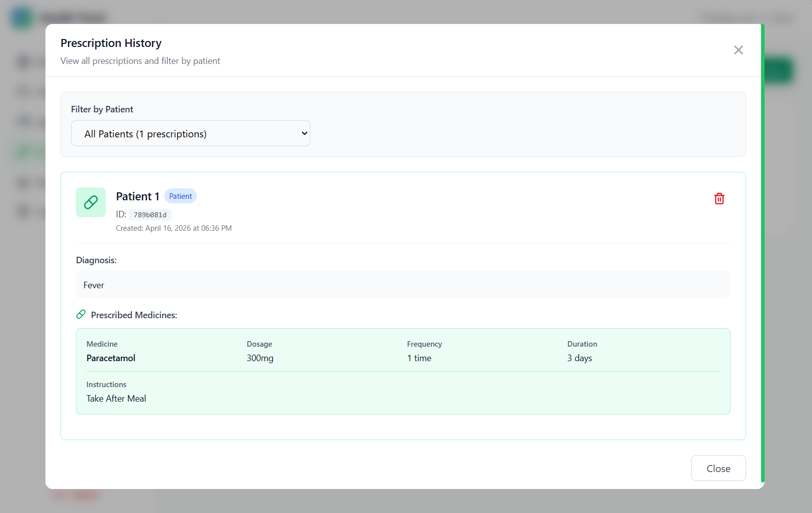This screenshot has height=513, width=812.
Task: Select the prescription ID code 789b081d
Action: [x=150, y=215]
